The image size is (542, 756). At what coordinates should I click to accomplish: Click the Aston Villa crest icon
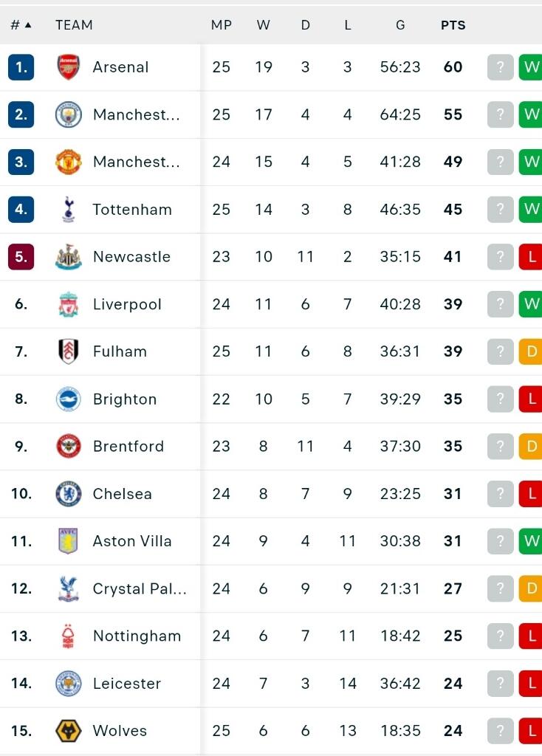(x=69, y=541)
